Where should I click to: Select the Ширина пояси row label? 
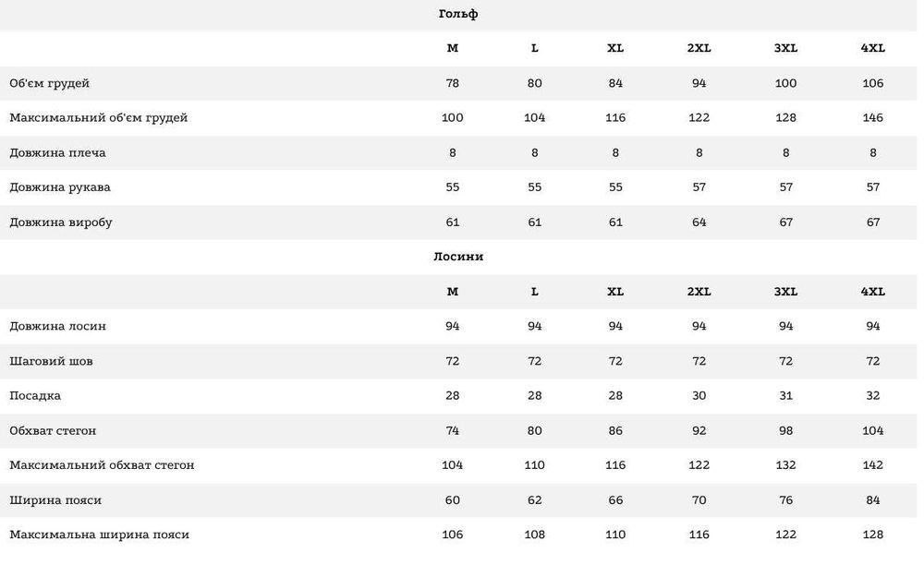tap(55, 500)
